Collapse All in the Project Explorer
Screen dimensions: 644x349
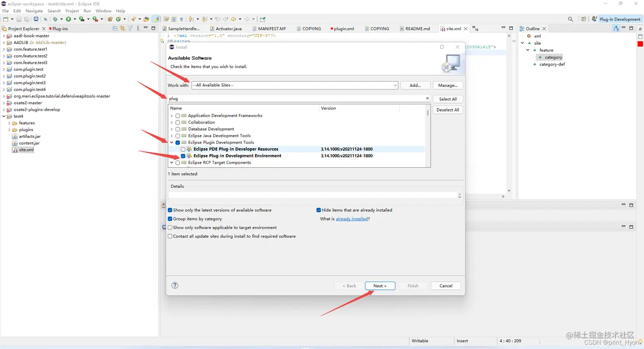115,29
